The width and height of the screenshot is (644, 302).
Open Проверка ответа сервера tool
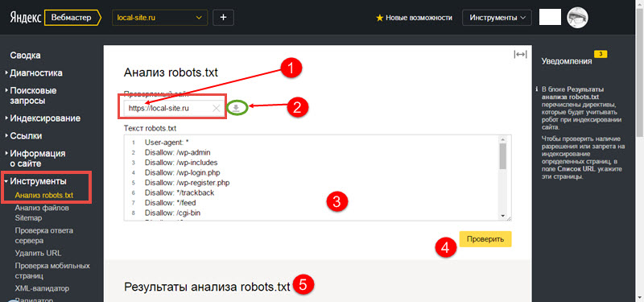coord(44,235)
